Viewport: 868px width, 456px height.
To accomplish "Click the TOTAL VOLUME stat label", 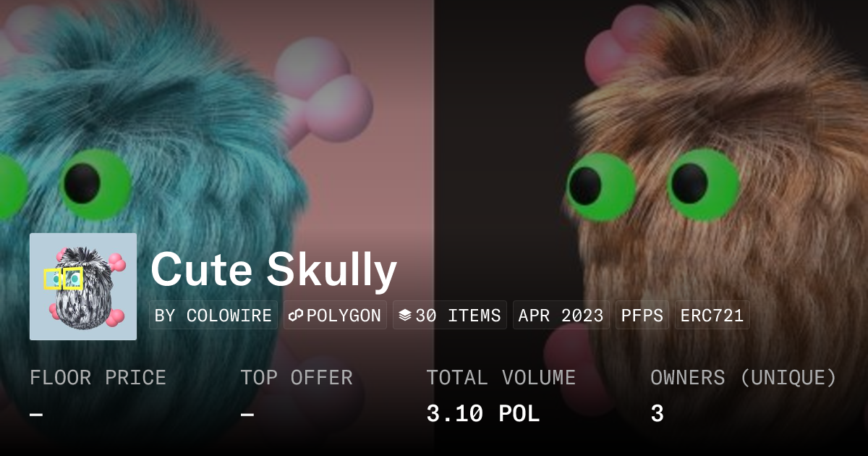I will click(501, 378).
